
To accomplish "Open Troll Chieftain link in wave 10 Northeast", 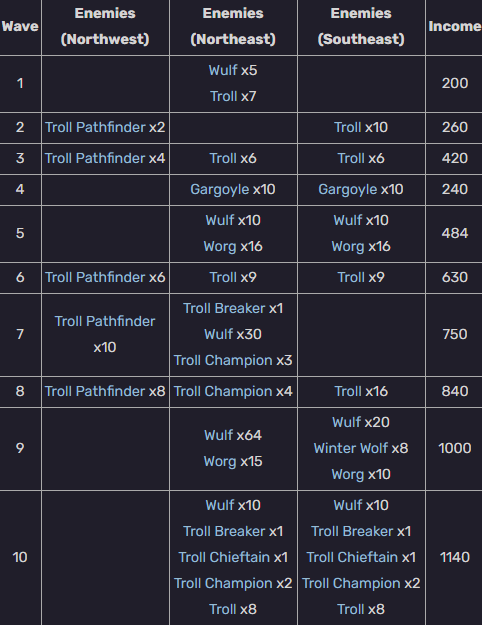I will point(224,558).
